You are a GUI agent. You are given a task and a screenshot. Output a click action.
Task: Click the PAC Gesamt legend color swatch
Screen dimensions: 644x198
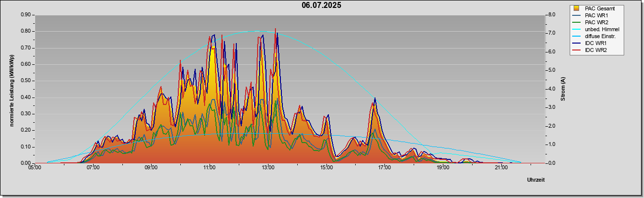577,8
